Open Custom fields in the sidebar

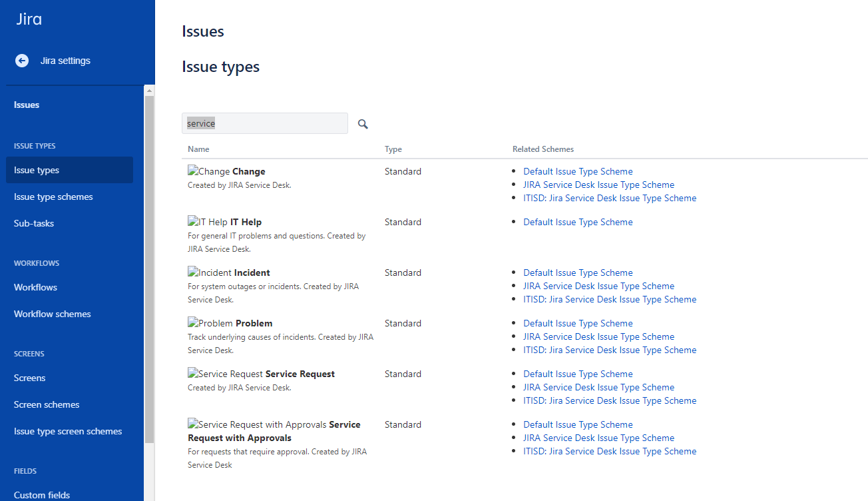[x=42, y=495]
